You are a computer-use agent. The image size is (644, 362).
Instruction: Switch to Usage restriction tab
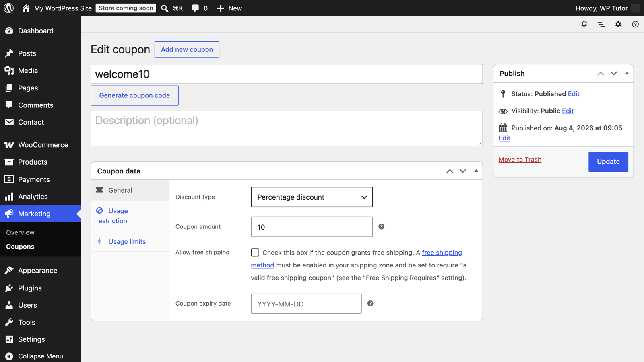coord(130,216)
